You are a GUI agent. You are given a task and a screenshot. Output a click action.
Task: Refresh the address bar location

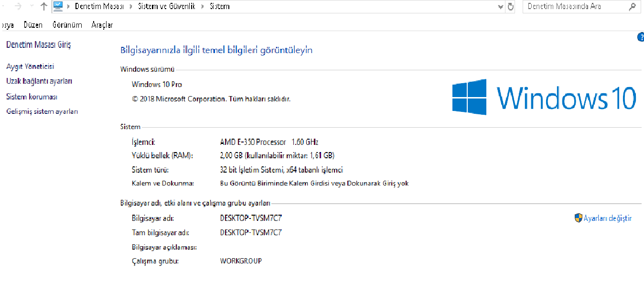510,7
